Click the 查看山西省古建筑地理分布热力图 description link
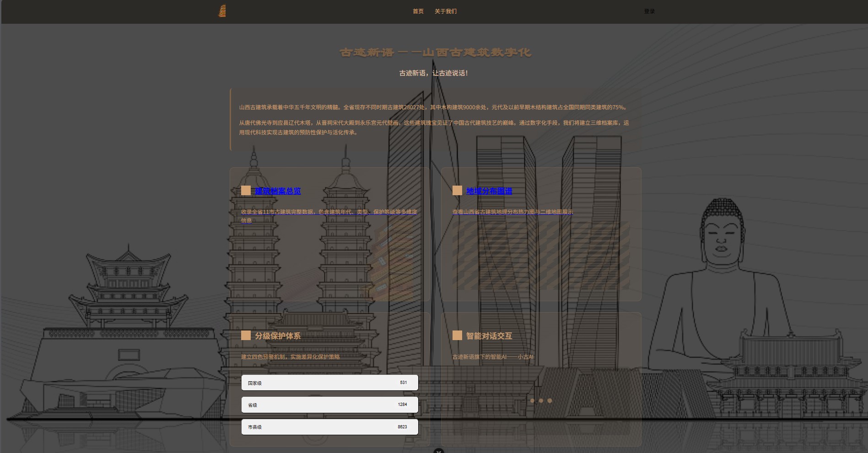Screen dimensions: 868x453 pyautogui.click(x=512, y=212)
